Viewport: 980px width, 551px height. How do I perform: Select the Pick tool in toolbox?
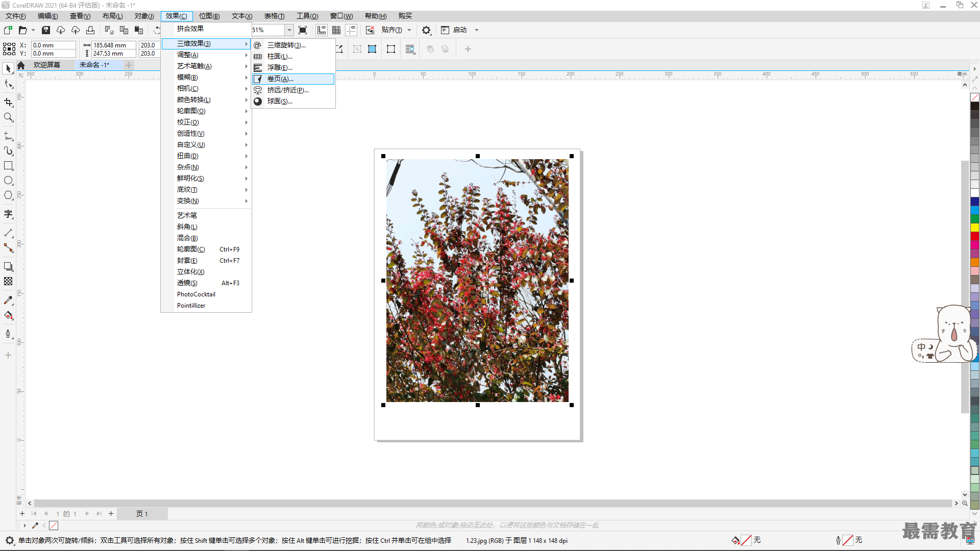tap(8, 68)
